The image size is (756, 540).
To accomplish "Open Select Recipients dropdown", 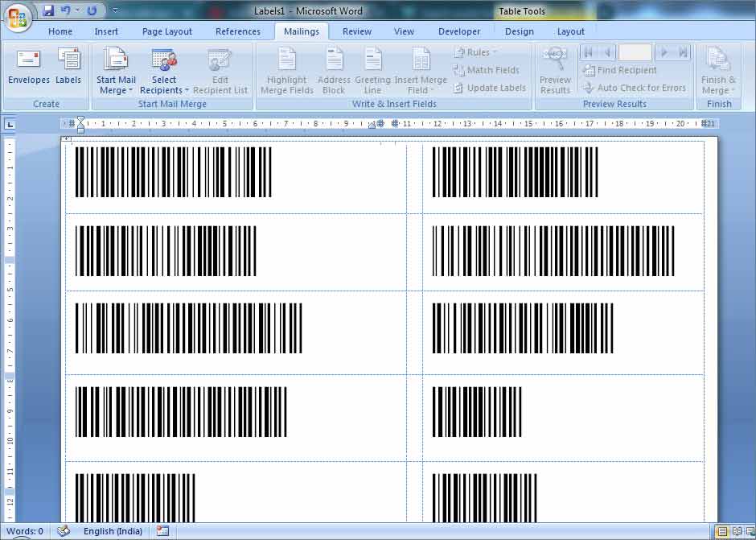I will 164,72.
